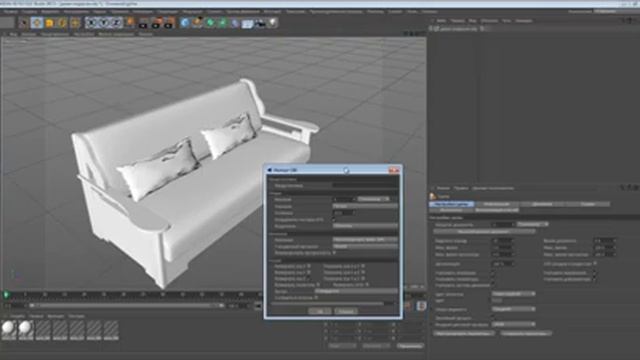The width and height of the screenshot is (640, 360).
Task: Select the sofa object in Object Manager
Action: point(458,29)
